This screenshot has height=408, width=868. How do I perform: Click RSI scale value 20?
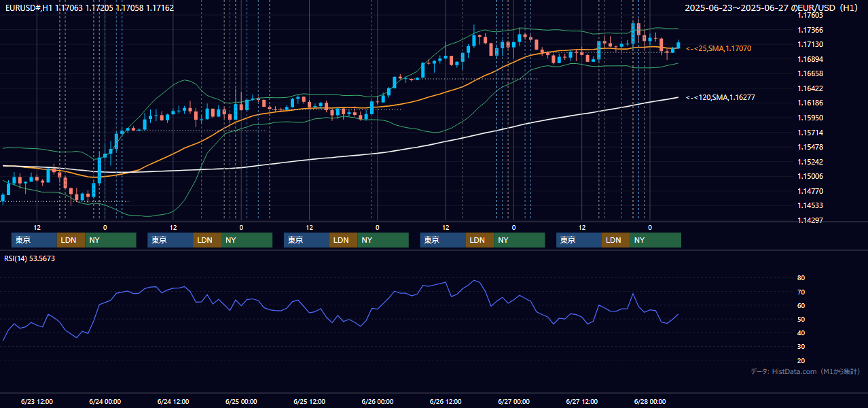[801, 360]
